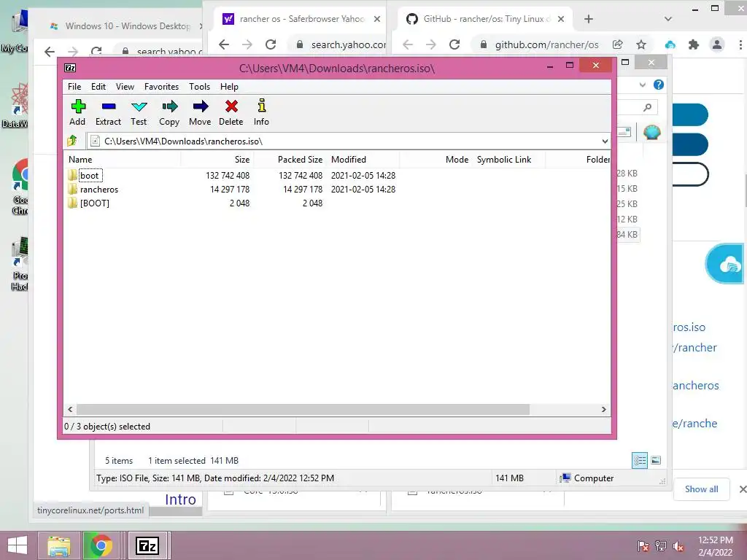Open File Explorer from the taskbar

tap(59, 545)
